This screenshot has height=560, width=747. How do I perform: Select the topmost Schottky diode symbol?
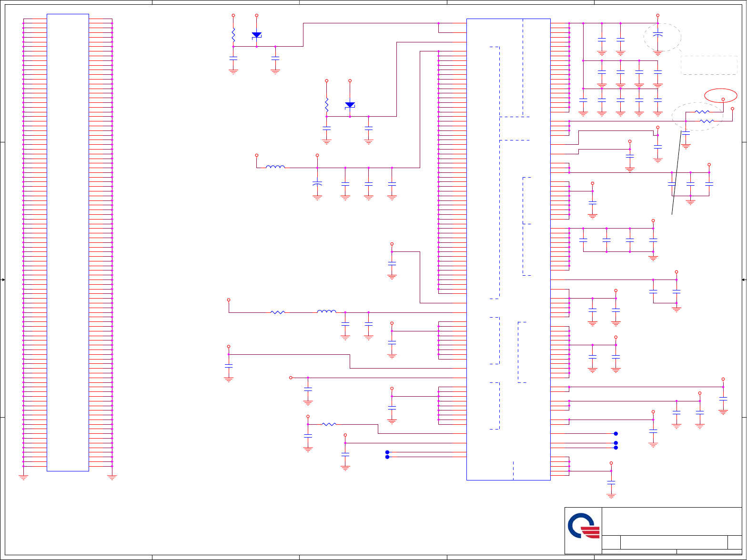(257, 35)
